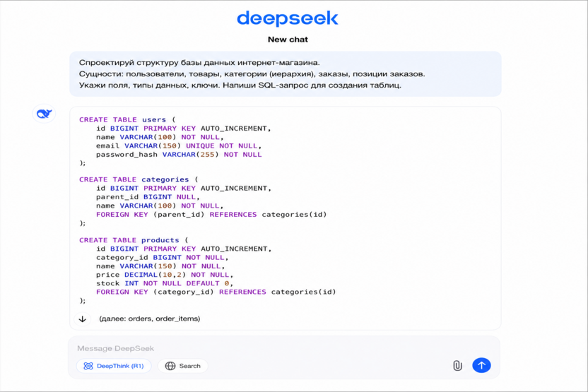Click the 'CREATE TABLE users' code line

coord(127,119)
